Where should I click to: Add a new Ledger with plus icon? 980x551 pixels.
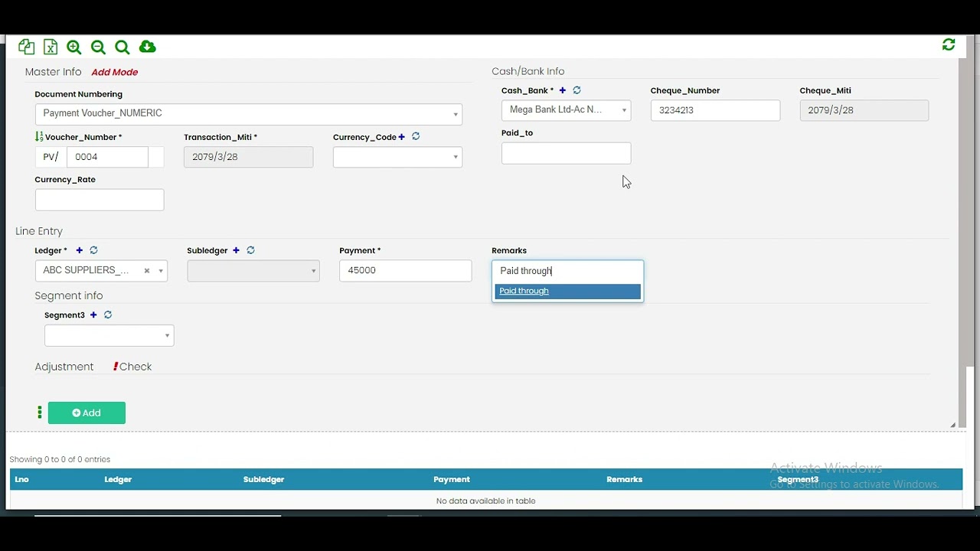tap(79, 250)
